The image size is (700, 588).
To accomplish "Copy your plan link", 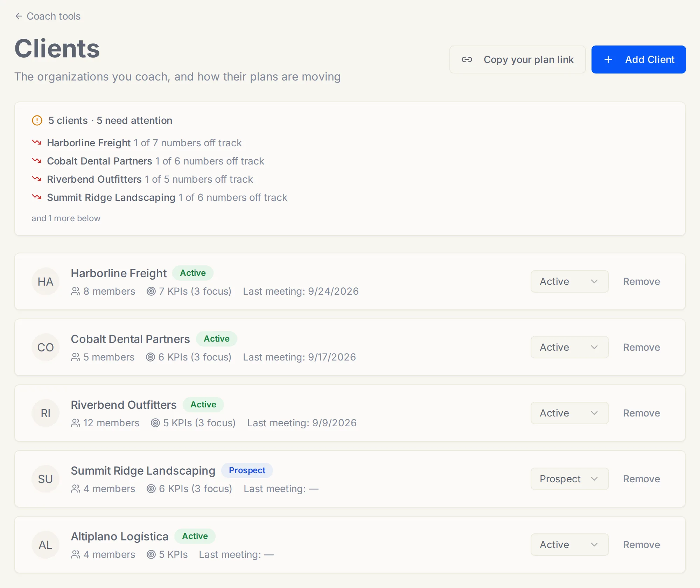I will click(517, 59).
